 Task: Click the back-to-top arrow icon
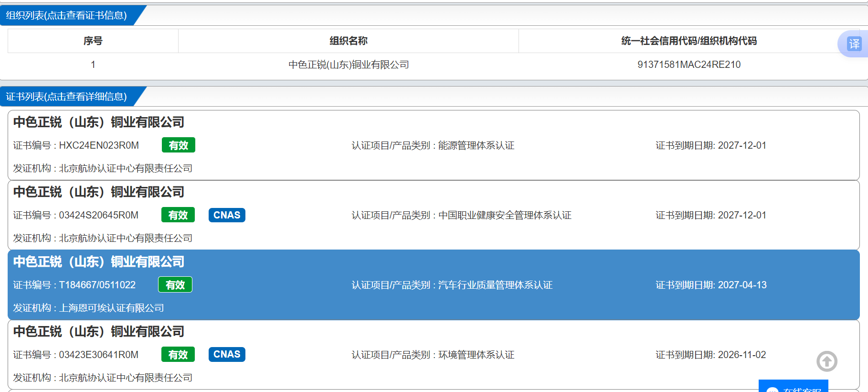point(827,361)
